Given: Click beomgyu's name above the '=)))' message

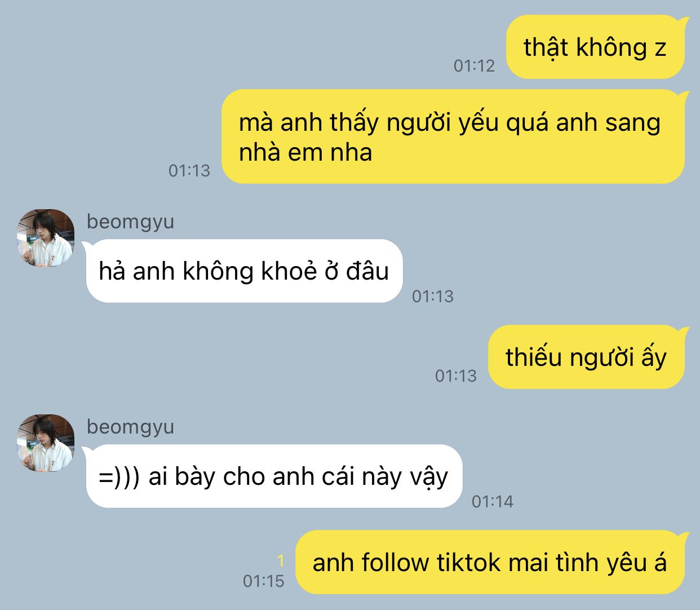Looking at the screenshot, I should coord(130,427).
